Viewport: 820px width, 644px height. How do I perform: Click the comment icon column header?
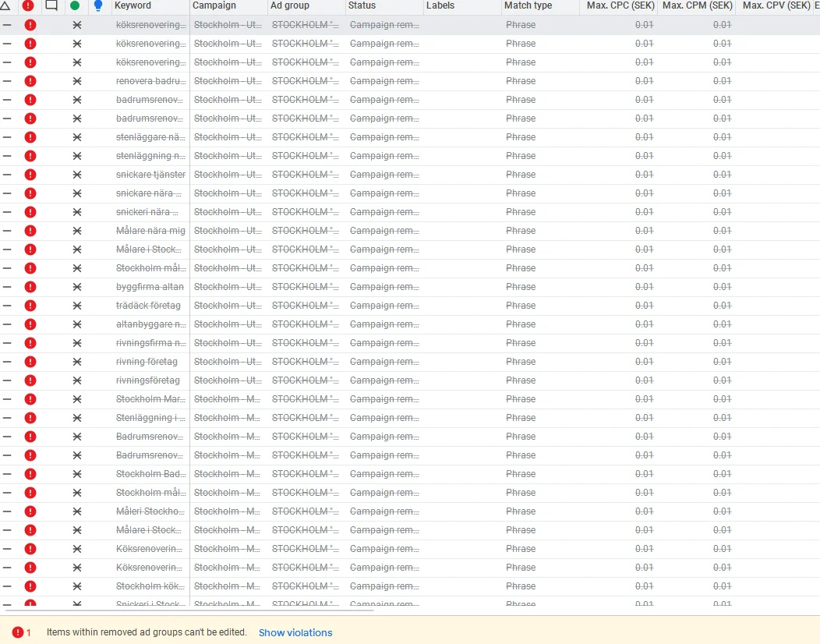click(51, 5)
